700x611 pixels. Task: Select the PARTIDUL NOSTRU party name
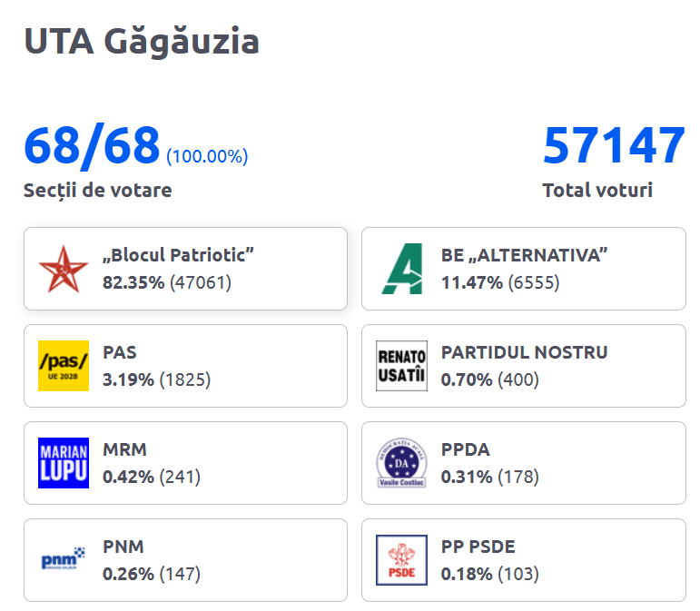(524, 352)
